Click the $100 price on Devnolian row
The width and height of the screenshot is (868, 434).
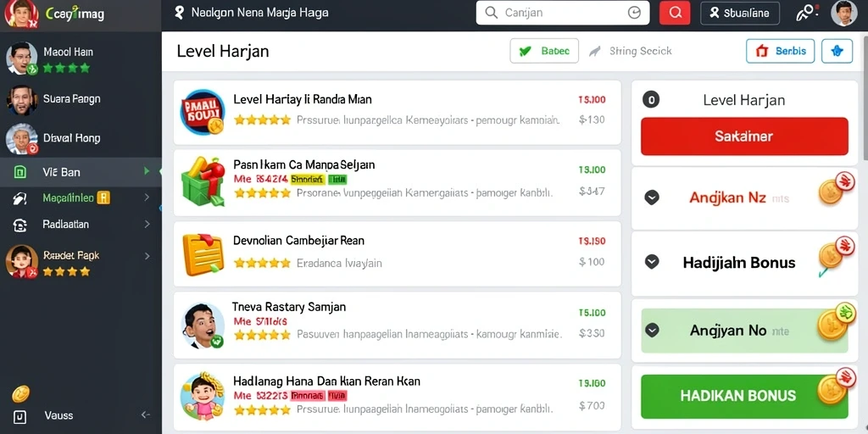[x=592, y=262]
